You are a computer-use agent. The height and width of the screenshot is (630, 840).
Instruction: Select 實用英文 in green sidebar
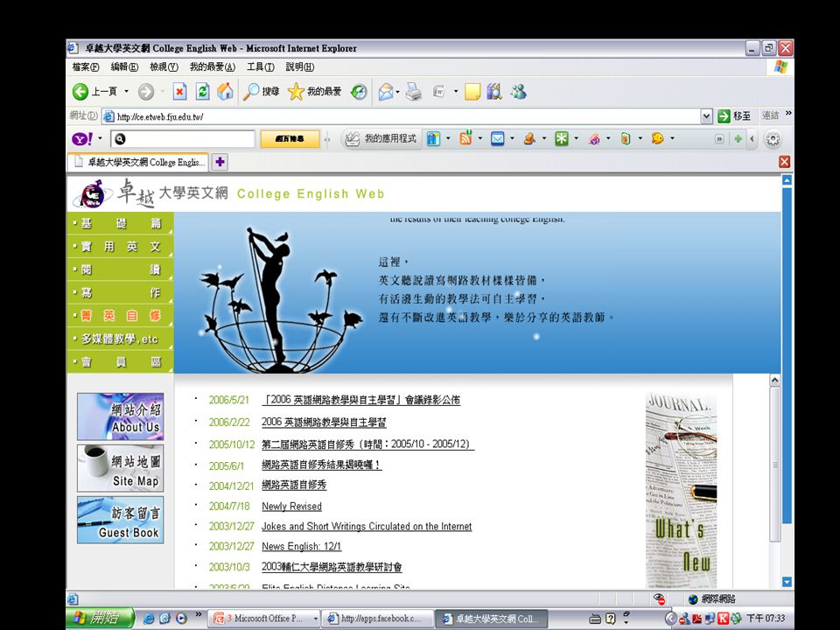[x=120, y=247]
